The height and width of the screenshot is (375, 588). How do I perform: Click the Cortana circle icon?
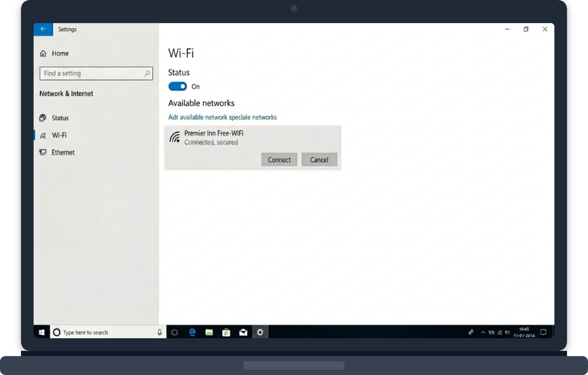click(x=57, y=332)
